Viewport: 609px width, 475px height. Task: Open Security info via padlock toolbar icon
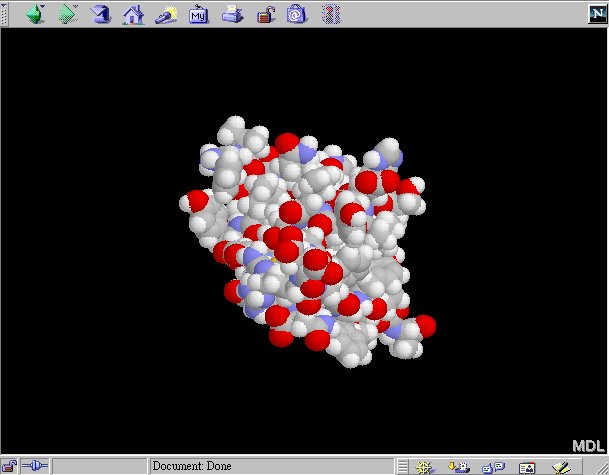pyautogui.click(x=266, y=15)
